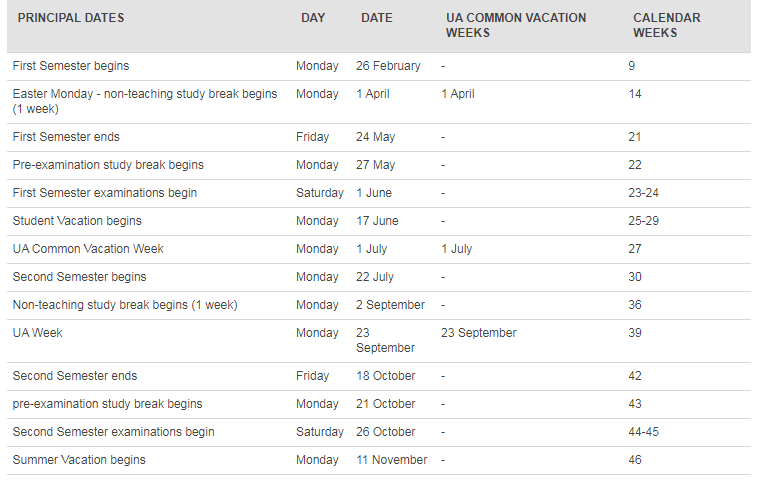The height and width of the screenshot is (483, 760).
Task: Click Pre-examination study break begins text
Action: click(108, 165)
